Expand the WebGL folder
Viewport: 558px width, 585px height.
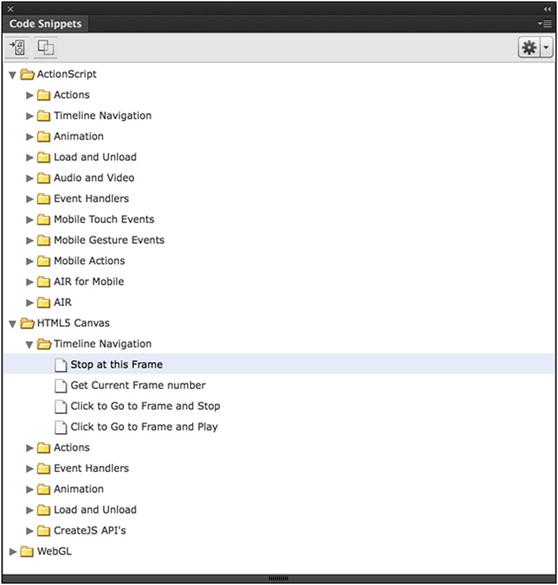click(12, 551)
